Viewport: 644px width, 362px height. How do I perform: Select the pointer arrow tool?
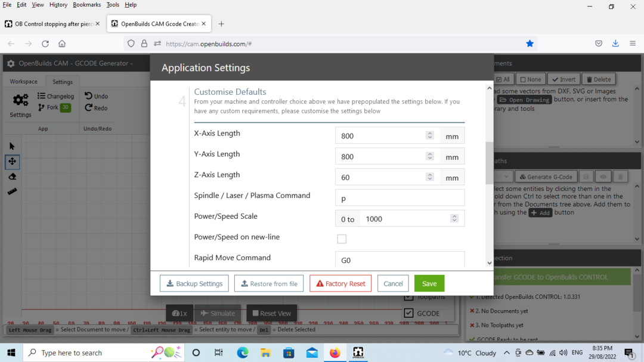12,146
